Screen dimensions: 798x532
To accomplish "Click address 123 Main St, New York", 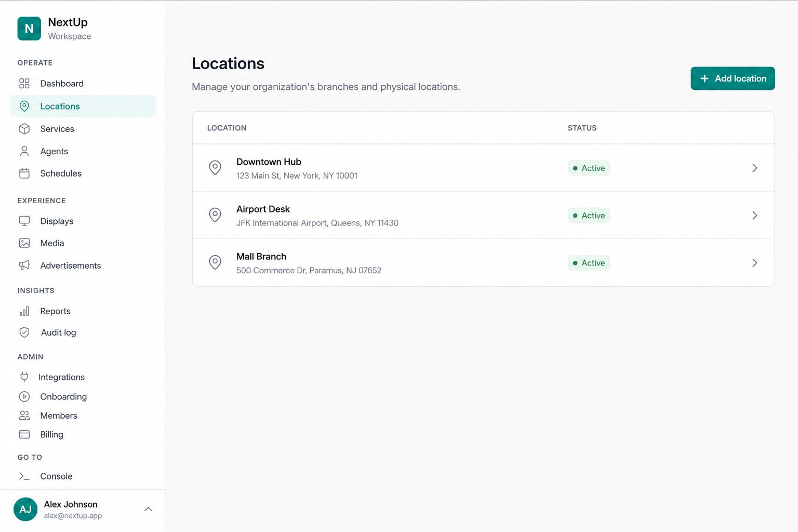I will [297, 176].
